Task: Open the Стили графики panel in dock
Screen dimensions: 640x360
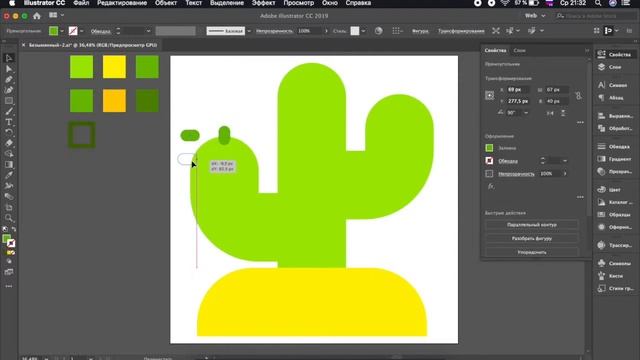Action: point(615,288)
